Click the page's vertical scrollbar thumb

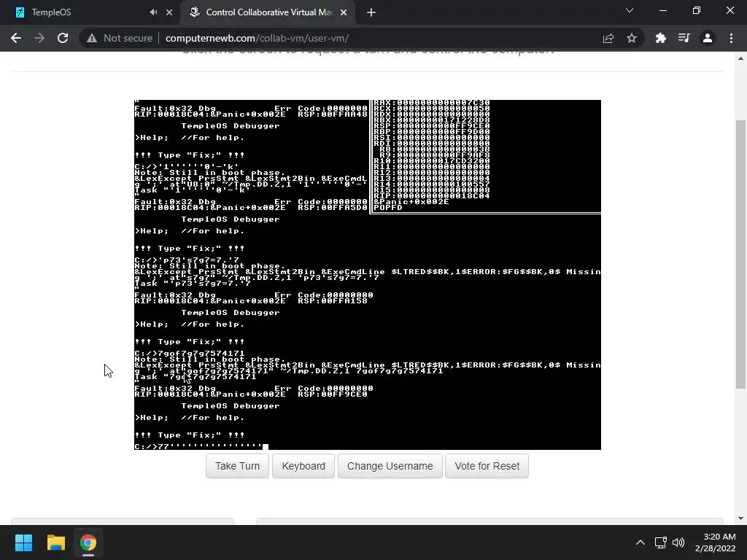(x=740, y=254)
